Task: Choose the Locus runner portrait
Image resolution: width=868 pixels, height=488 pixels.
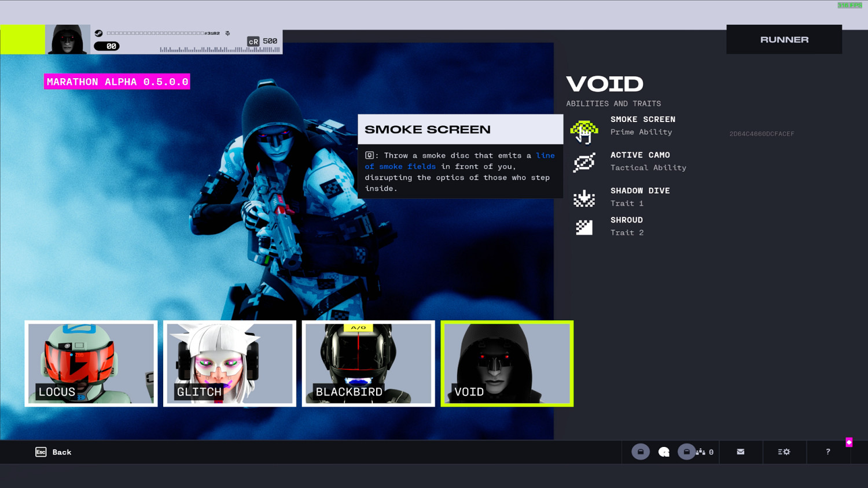Action: pos(91,364)
